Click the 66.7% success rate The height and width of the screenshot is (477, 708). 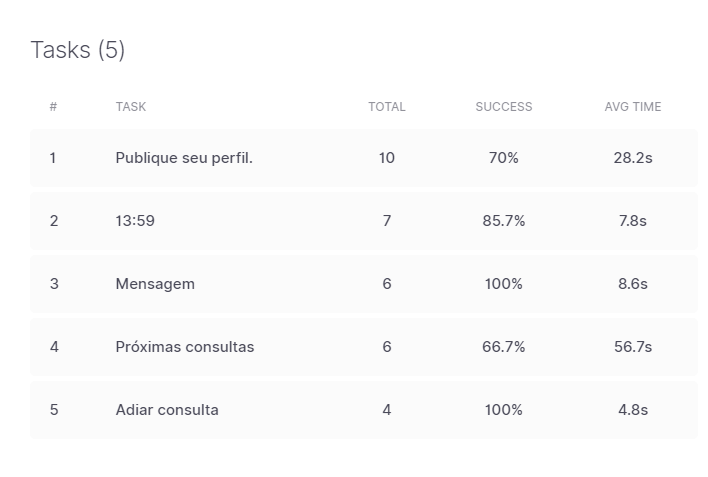(x=504, y=347)
